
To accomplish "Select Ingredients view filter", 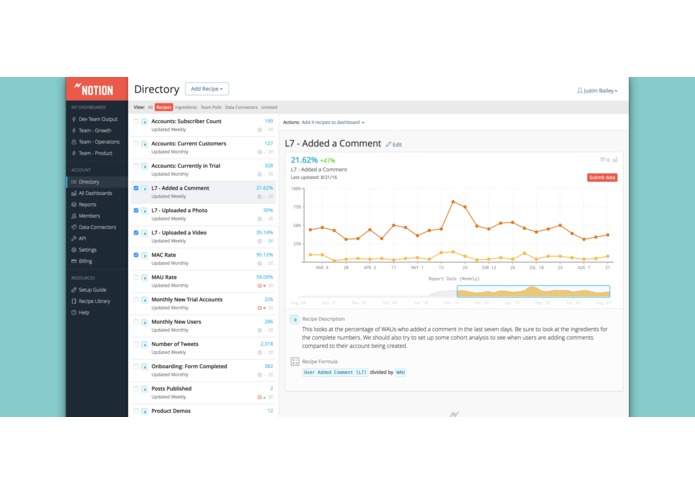I will pos(186,107).
